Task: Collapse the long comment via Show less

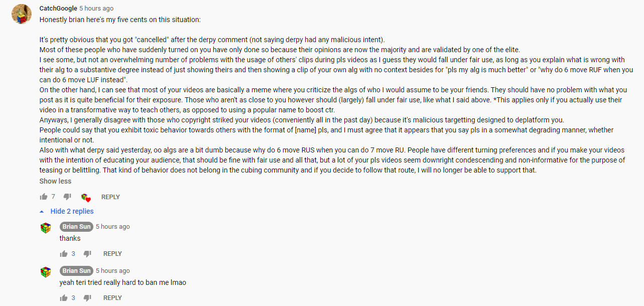Action: (55, 181)
